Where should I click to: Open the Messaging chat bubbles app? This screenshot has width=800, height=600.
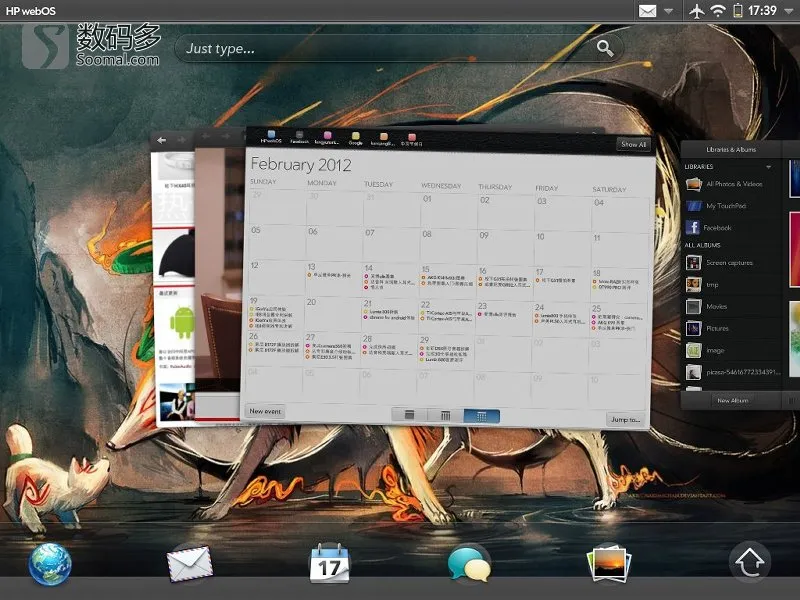pos(469,564)
